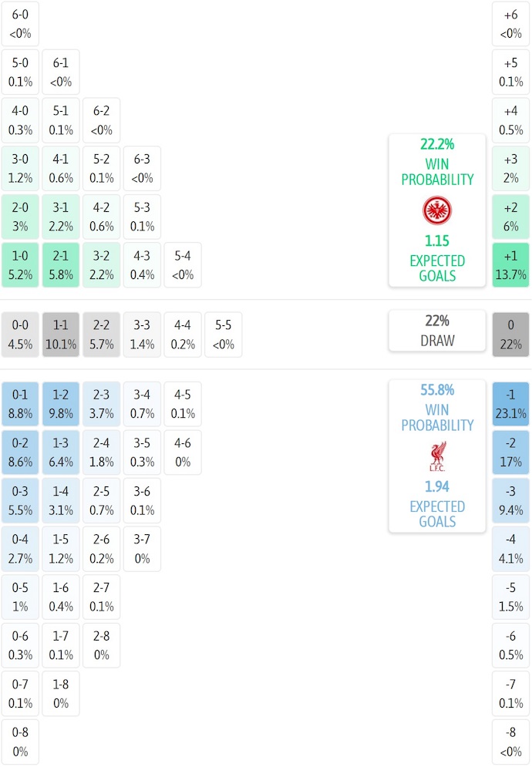Viewport: 532px width, 767px height.
Task: Click the 6-0 score cell
Action: [21, 24]
